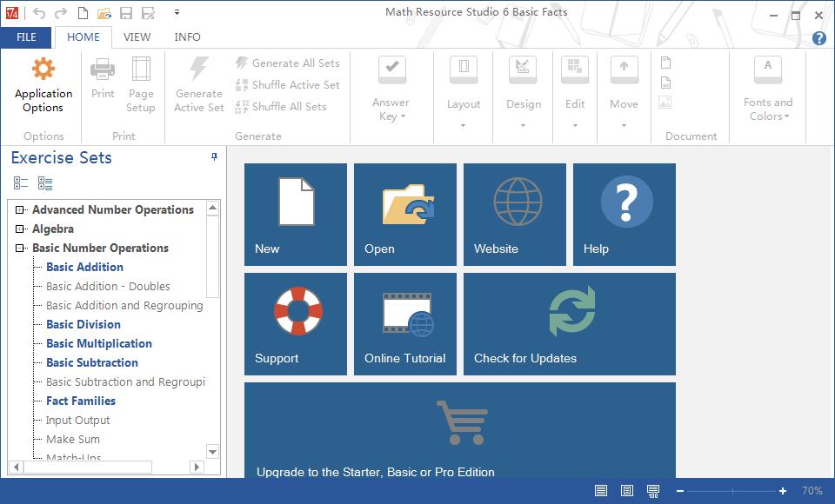Click the Redo arrow in quick access toolbar
This screenshot has height=504, width=835.
point(61,13)
